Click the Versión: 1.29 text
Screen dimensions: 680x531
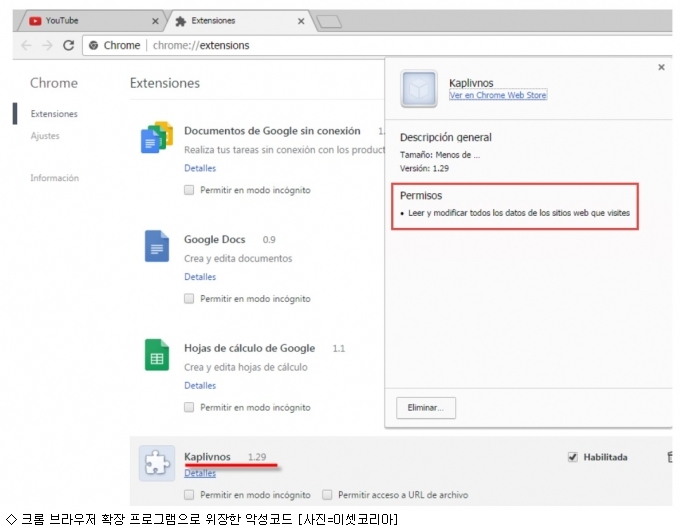click(424, 168)
